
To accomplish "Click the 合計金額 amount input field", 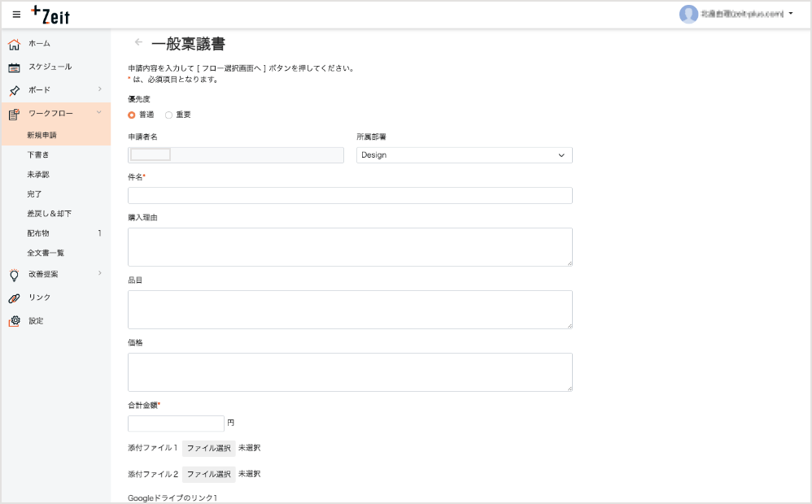I will pyautogui.click(x=176, y=424).
